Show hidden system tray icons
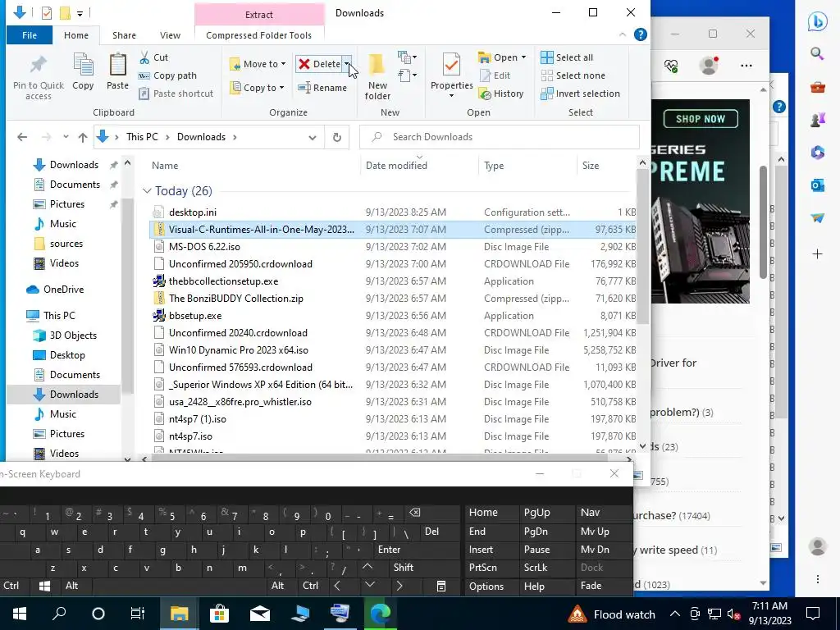 pyautogui.click(x=675, y=614)
